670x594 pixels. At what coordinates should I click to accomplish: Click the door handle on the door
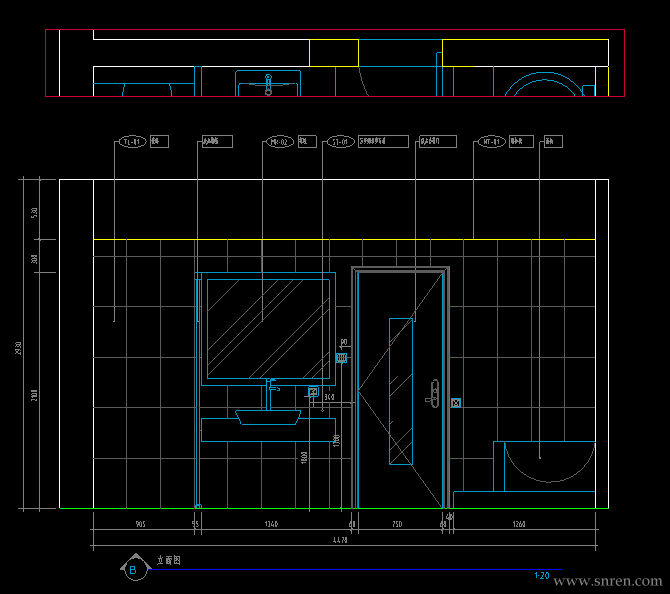pyautogui.click(x=433, y=394)
